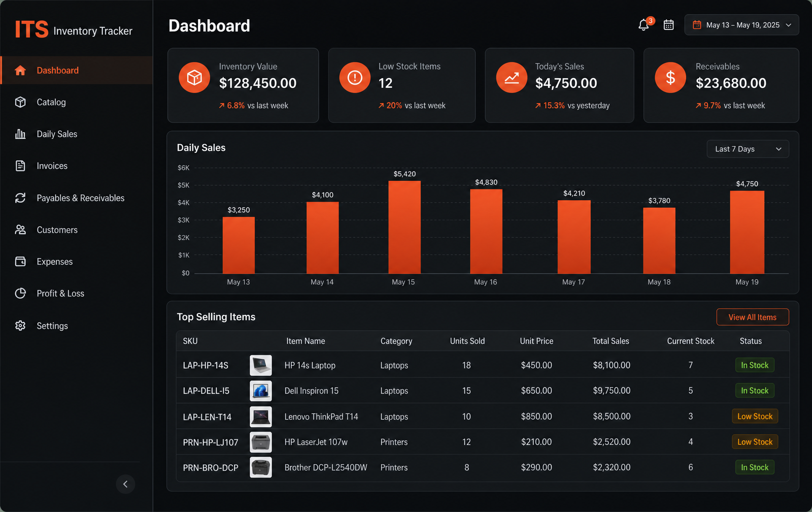Click the View All Items button
Image resolution: width=812 pixels, height=512 pixels.
click(x=753, y=317)
